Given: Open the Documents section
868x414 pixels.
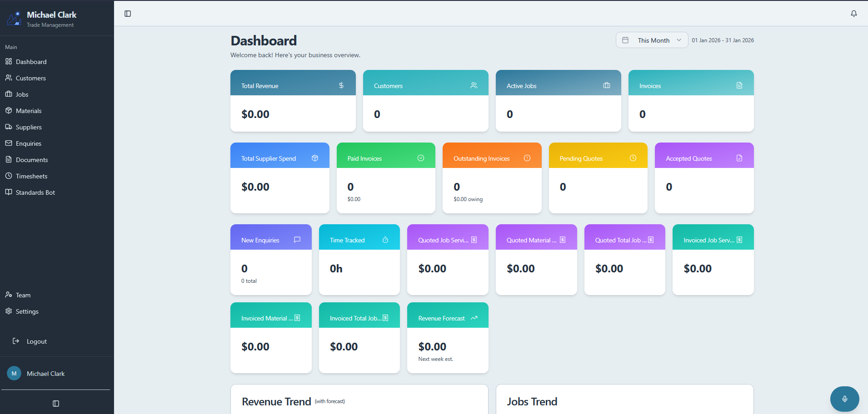Looking at the screenshot, I should (x=32, y=159).
